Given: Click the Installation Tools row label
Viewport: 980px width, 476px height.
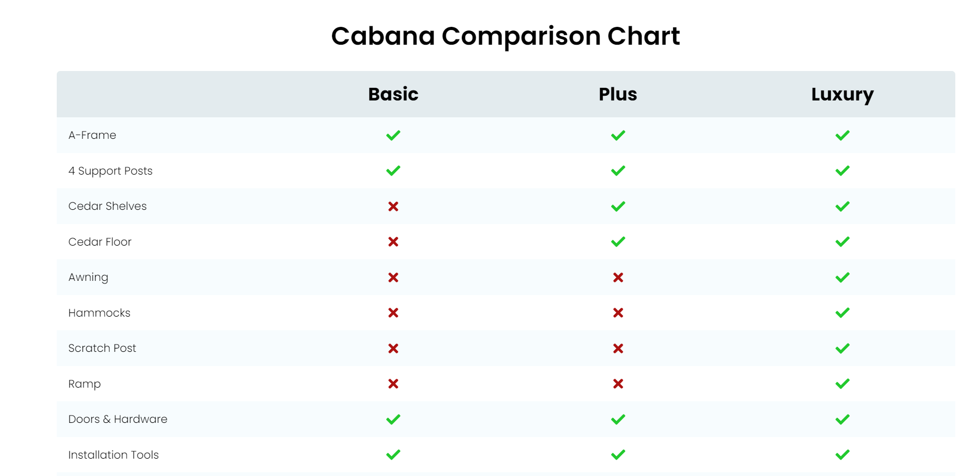Looking at the screenshot, I should pyautogui.click(x=114, y=454).
